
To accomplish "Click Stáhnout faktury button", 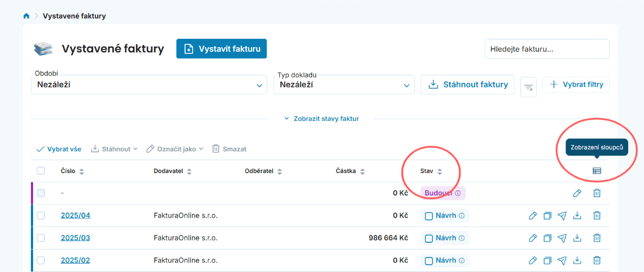I will coord(468,85).
